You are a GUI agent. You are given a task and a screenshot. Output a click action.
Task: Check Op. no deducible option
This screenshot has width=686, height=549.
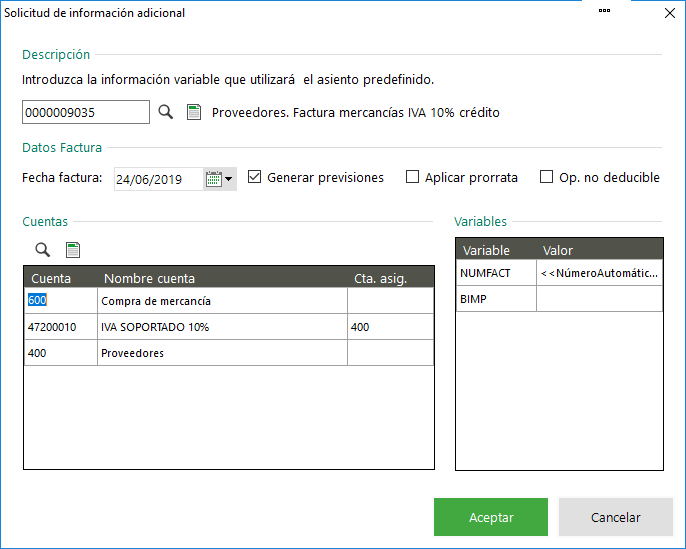[x=546, y=177]
